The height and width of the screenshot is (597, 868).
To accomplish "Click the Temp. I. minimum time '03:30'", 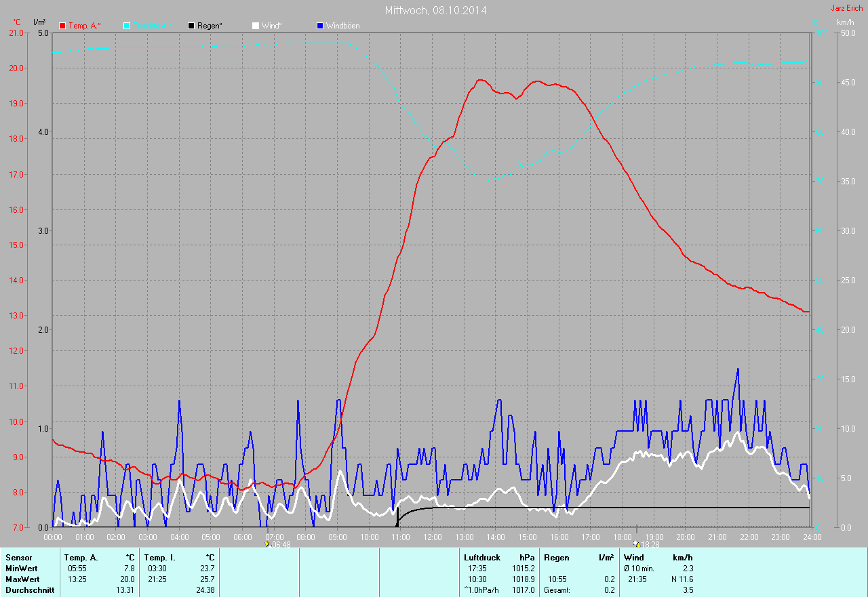I will [x=157, y=569].
